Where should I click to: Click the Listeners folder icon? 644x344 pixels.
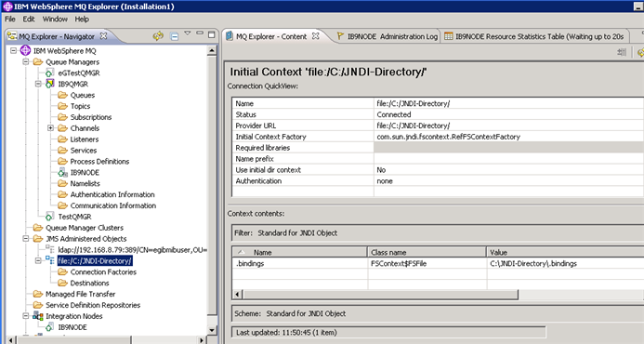62,139
